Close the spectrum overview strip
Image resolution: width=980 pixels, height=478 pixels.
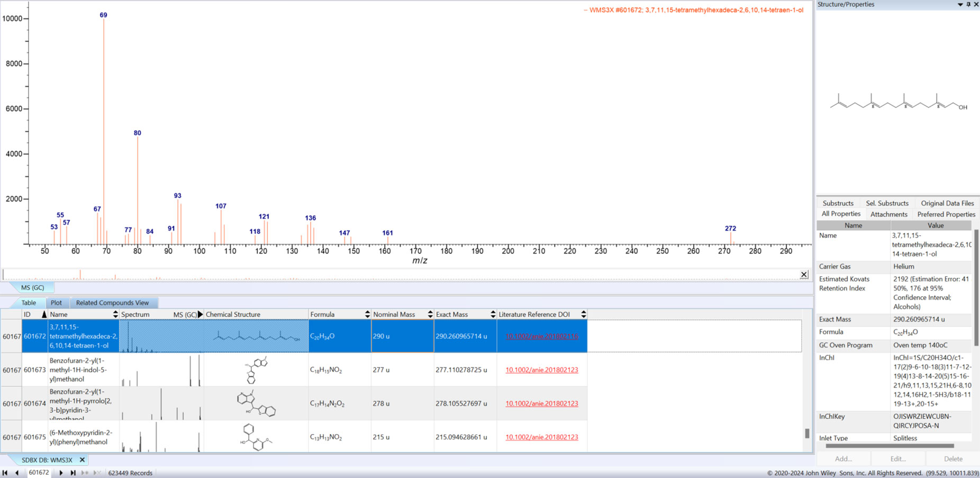click(804, 274)
